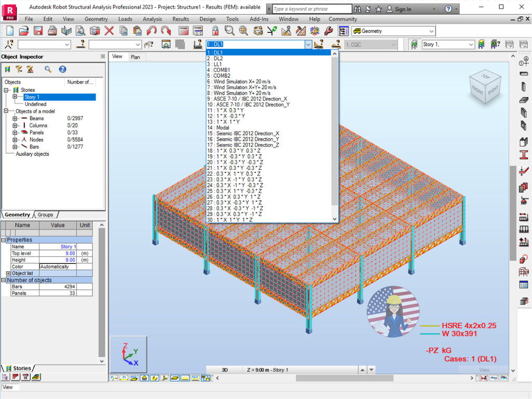Image resolution: width=532 pixels, height=399 pixels.
Task: Click the Undo icon on the toolbar
Action: pos(150,31)
